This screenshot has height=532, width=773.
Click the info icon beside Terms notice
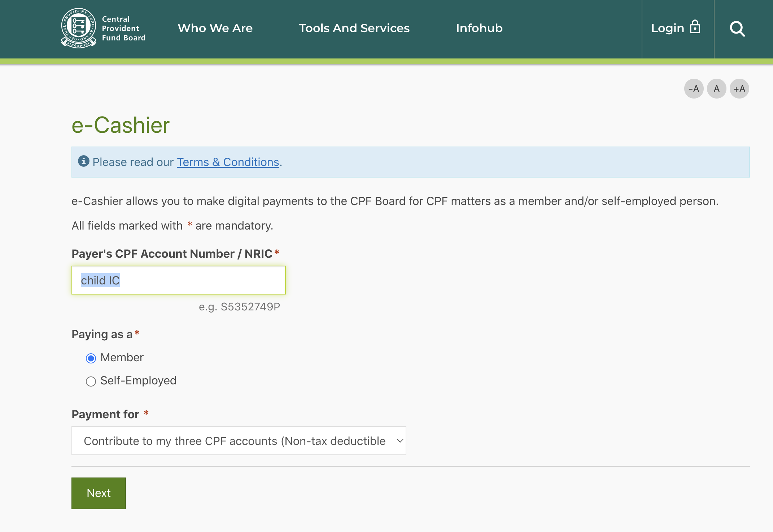(x=84, y=161)
